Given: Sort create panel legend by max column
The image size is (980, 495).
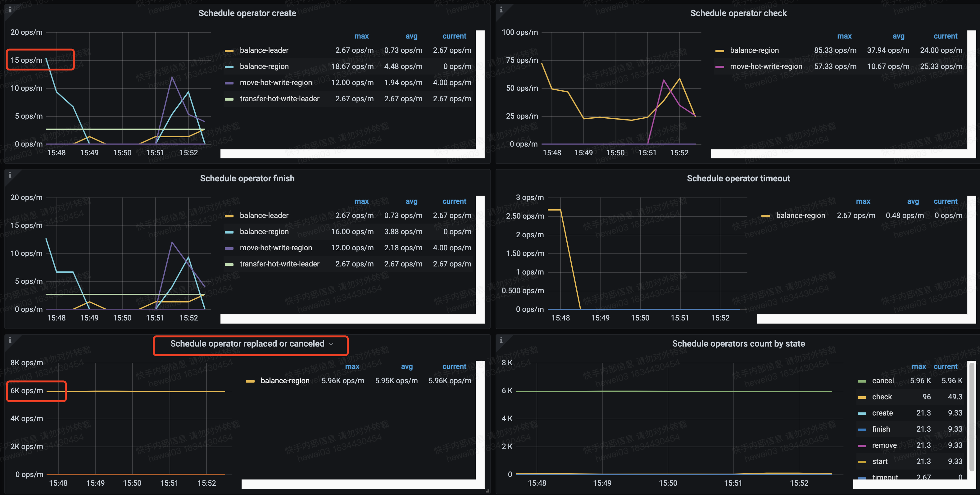Looking at the screenshot, I should pyautogui.click(x=361, y=36).
